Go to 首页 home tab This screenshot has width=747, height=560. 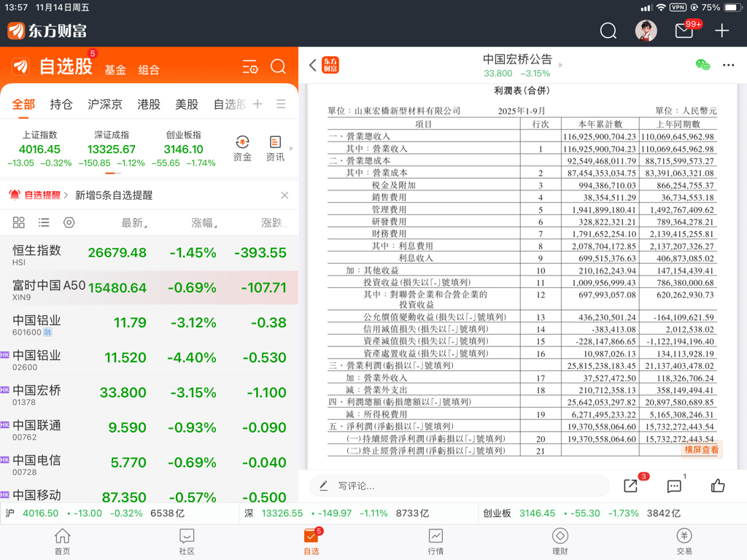click(63, 542)
